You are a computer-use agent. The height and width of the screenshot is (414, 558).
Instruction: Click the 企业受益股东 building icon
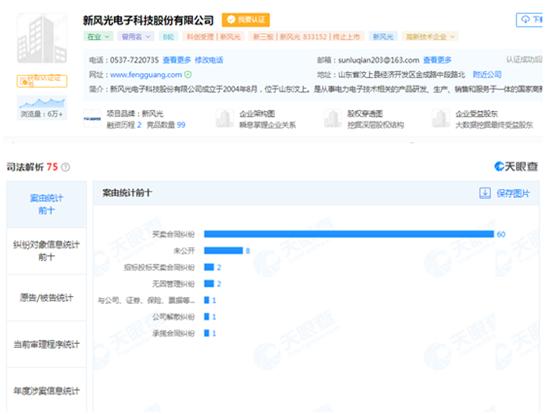coord(441,119)
